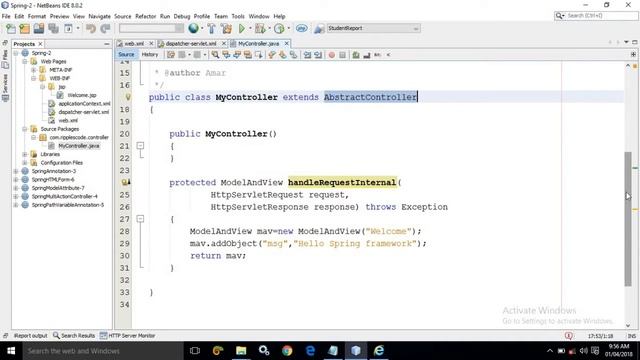The image size is (640, 360).
Task: Click the Start Macro Recording red icon
Action: tap(332, 55)
